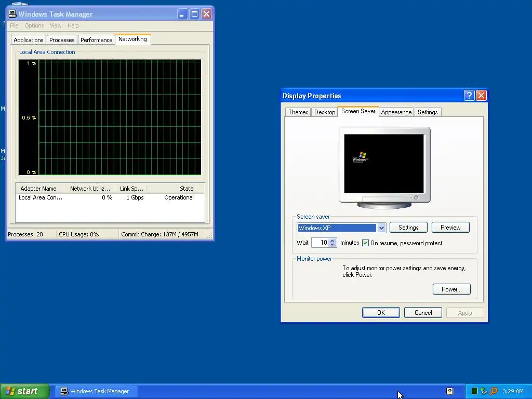Sort by the Network Utiliz... column header
Viewport: 532px width, 399px height.
tap(90, 188)
